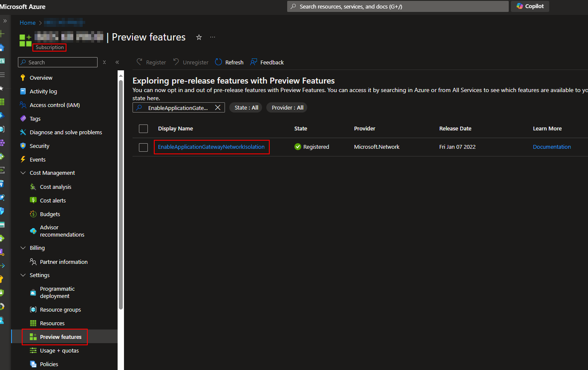Open EnableApplicationGatewayNetworkIsolation feature link

(x=211, y=147)
